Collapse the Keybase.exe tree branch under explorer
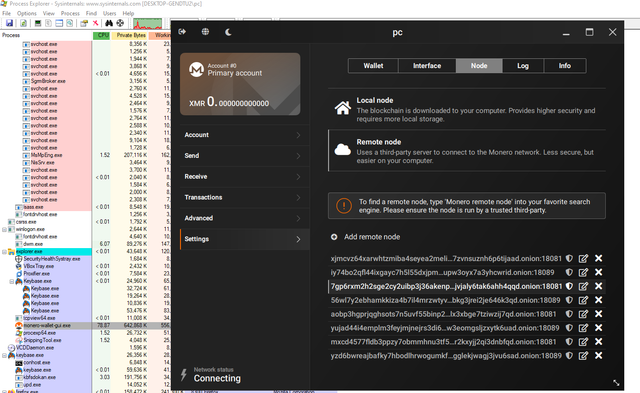Viewport: 640px width, 393px height. point(12,281)
